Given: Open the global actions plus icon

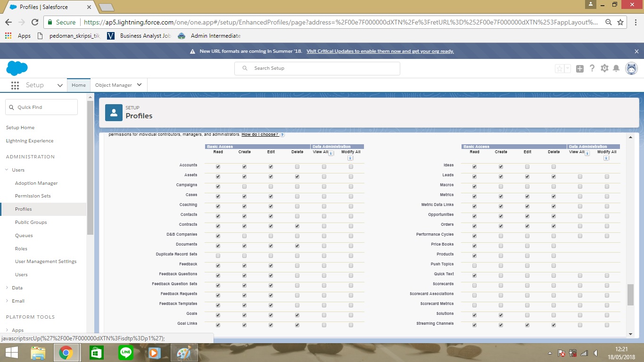Looking at the screenshot, I should 580,68.
